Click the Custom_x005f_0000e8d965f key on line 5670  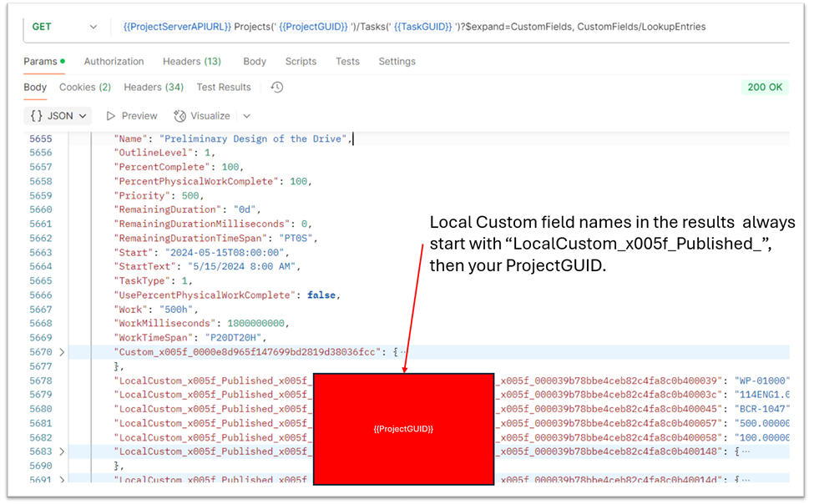pos(247,352)
